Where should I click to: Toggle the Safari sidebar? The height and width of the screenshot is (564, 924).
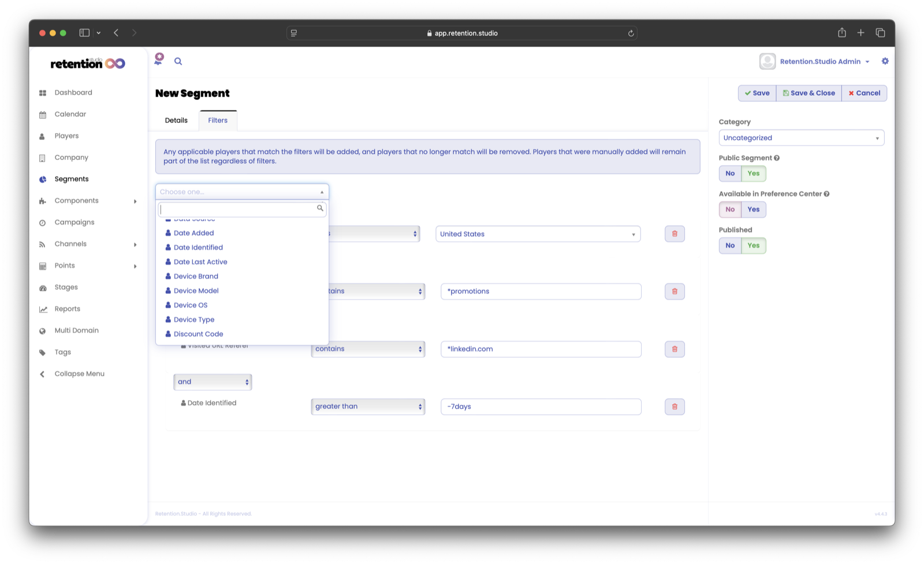(x=84, y=33)
